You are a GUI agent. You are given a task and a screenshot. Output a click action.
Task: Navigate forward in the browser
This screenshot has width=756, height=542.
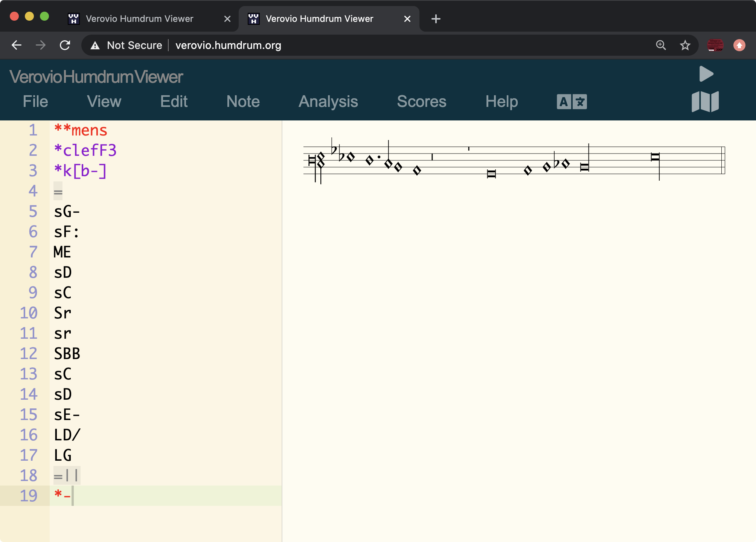point(40,45)
